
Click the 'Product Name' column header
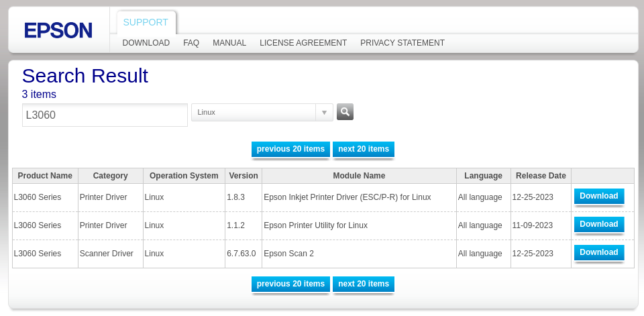[45, 176]
